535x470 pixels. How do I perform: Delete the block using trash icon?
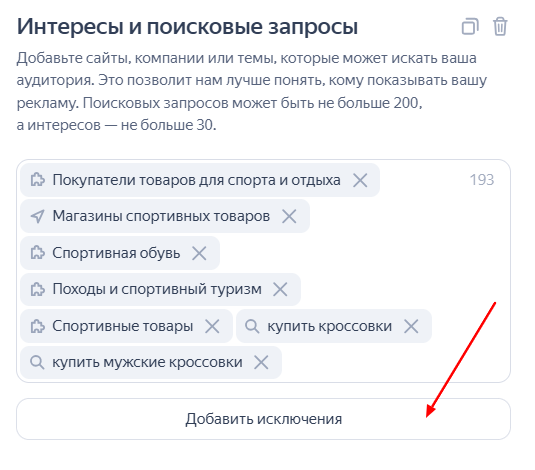tap(500, 27)
